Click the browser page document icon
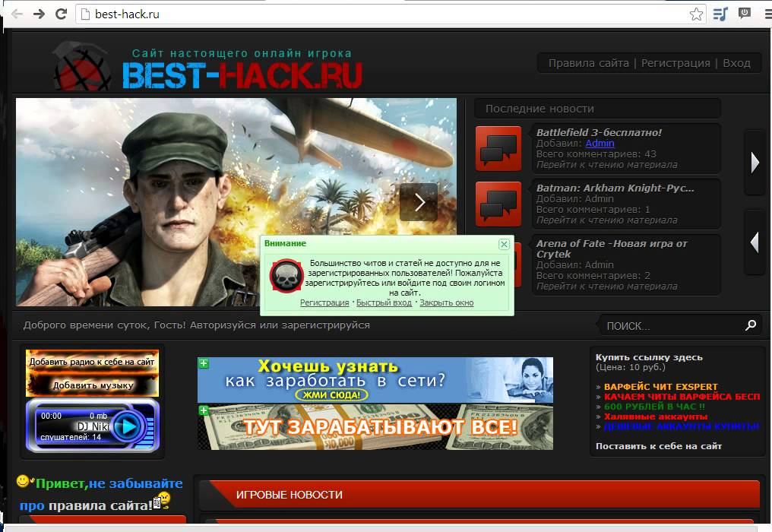The image size is (772, 532). coord(85,14)
